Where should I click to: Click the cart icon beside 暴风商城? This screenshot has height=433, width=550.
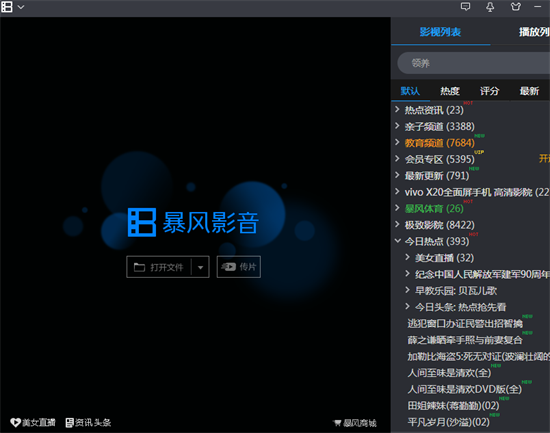pyautogui.click(x=337, y=423)
